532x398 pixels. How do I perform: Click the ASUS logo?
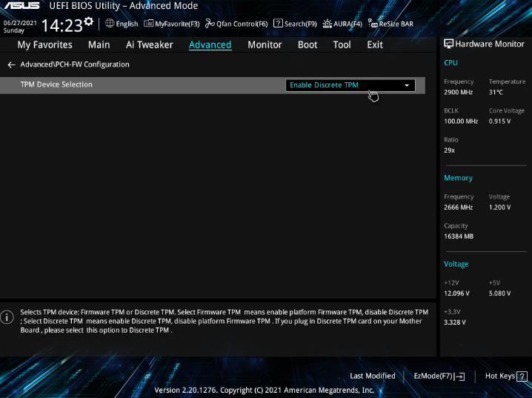pos(22,6)
